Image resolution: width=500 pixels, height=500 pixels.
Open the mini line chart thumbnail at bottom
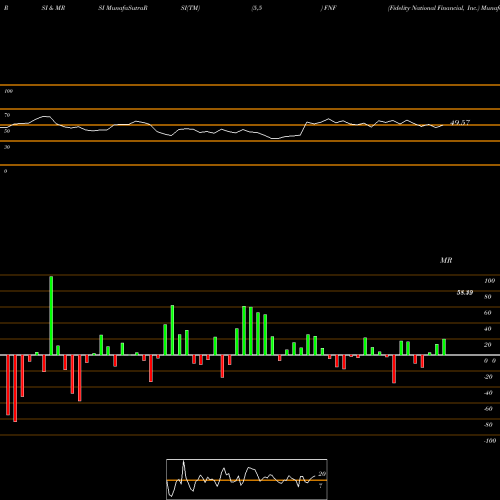(247, 479)
